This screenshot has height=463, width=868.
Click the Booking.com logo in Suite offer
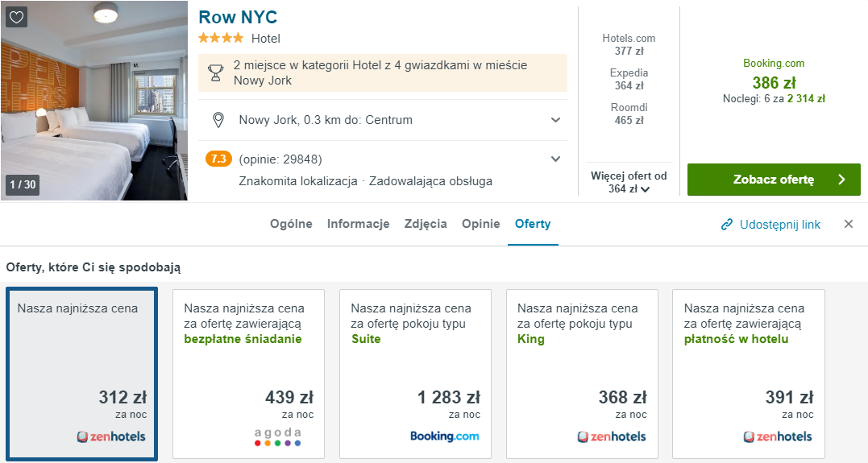click(x=445, y=436)
